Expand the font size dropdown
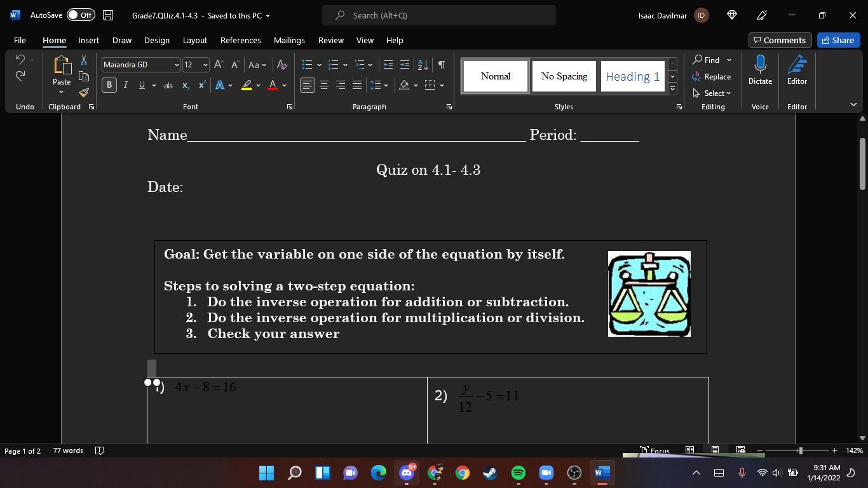868x488 pixels. point(205,65)
